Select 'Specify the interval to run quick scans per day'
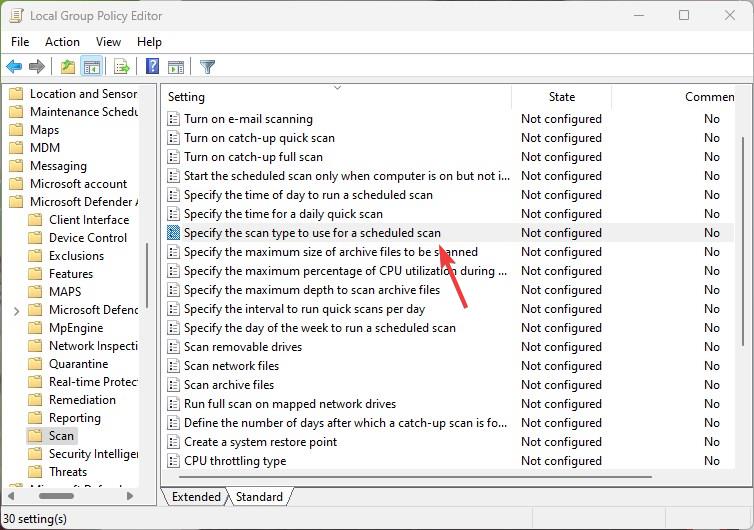 click(304, 309)
